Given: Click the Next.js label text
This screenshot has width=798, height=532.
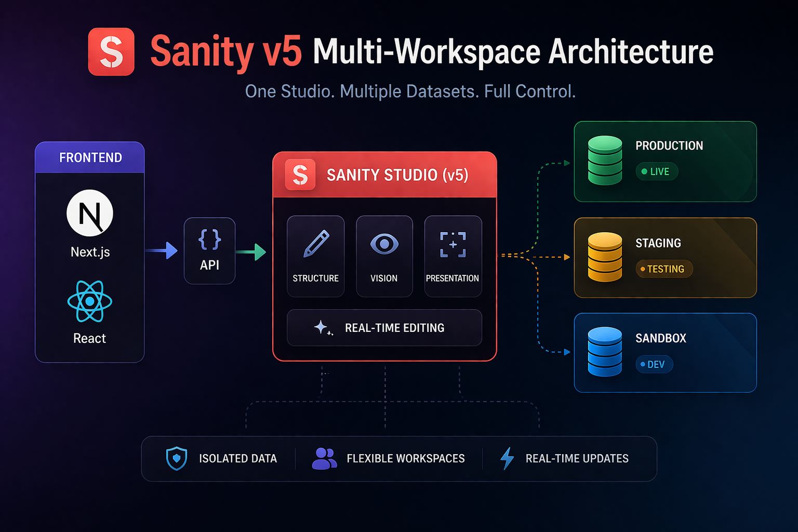Looking at the screenshot, I should coord(90,252).
